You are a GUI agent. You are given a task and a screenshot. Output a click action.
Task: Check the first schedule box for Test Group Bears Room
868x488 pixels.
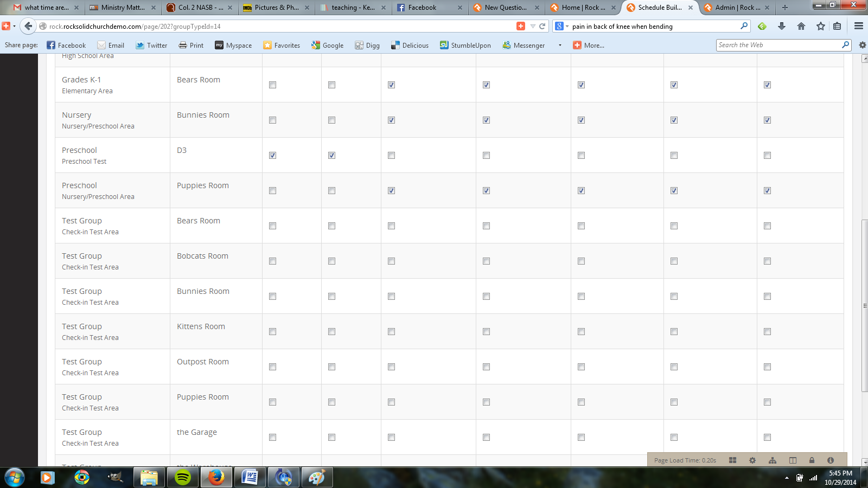pyautogui.click(x=272, y=226)
